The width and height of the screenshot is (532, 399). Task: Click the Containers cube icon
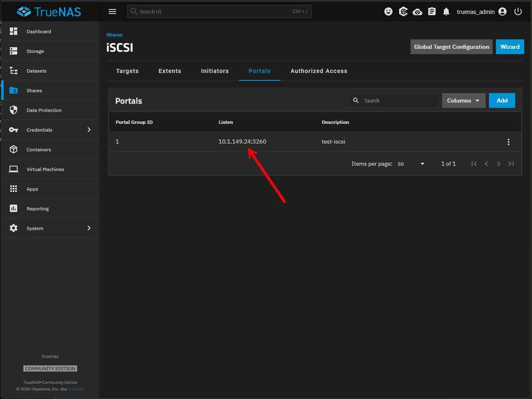14,149
